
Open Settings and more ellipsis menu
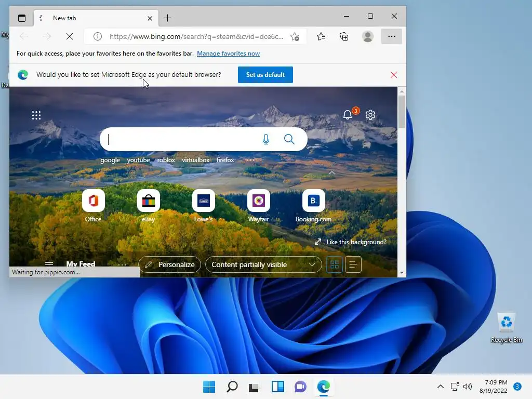coord(392,36)
